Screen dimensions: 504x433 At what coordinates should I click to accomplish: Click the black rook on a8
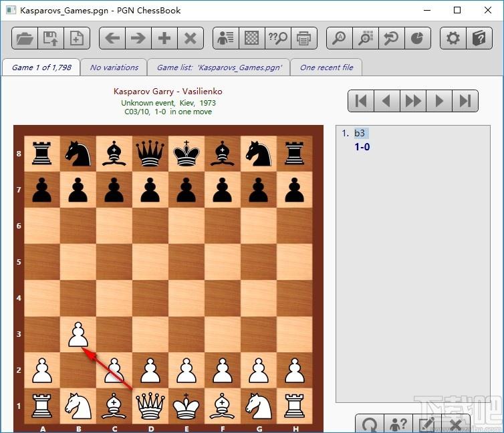point(42,154)
